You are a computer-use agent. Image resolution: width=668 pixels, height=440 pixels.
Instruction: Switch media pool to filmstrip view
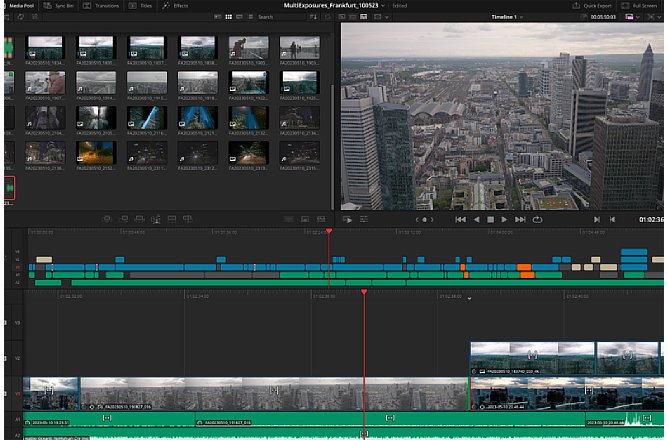pos(239,17)
